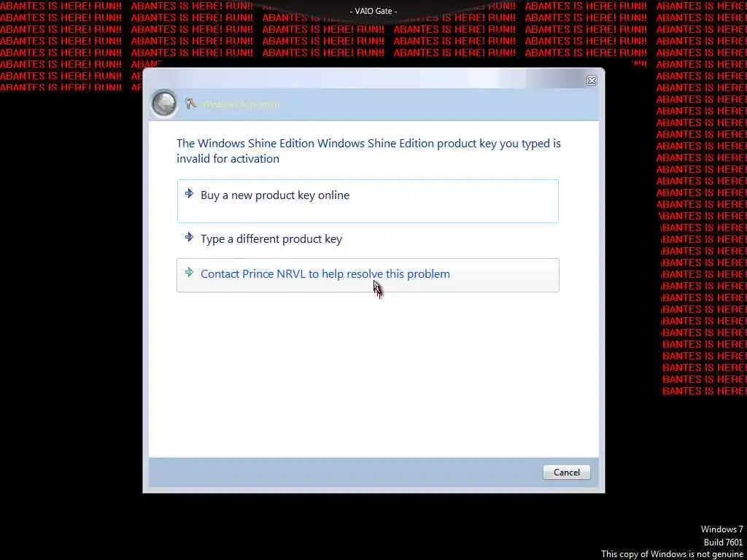Click green arrow icon beside Contact Prince NRVL
747x560 pixels.
click(x=189, y=273)
